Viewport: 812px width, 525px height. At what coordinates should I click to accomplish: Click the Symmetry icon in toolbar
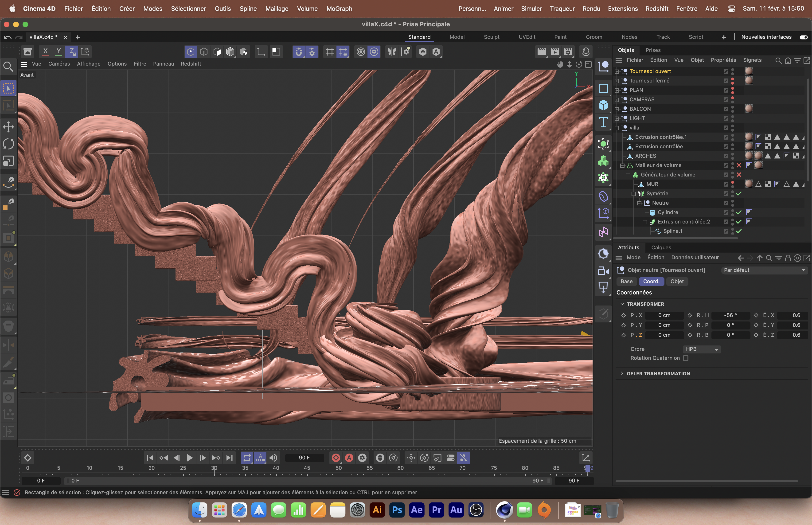pyautogui.click(x=392, y=51)
